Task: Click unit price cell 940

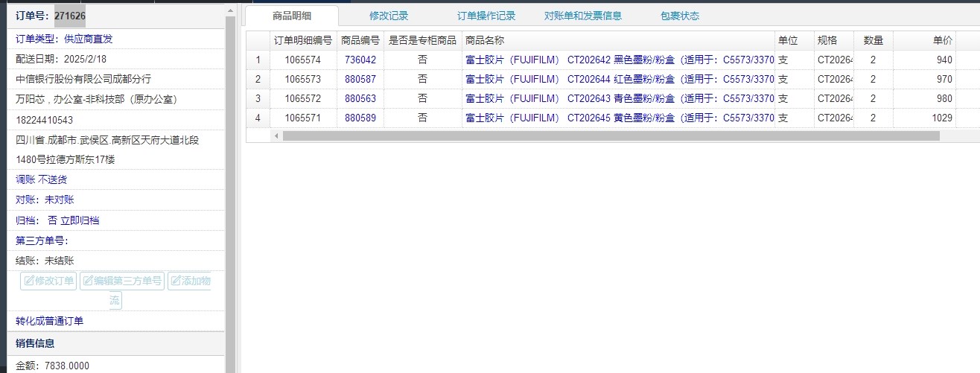Action: [x=925, y=60]
